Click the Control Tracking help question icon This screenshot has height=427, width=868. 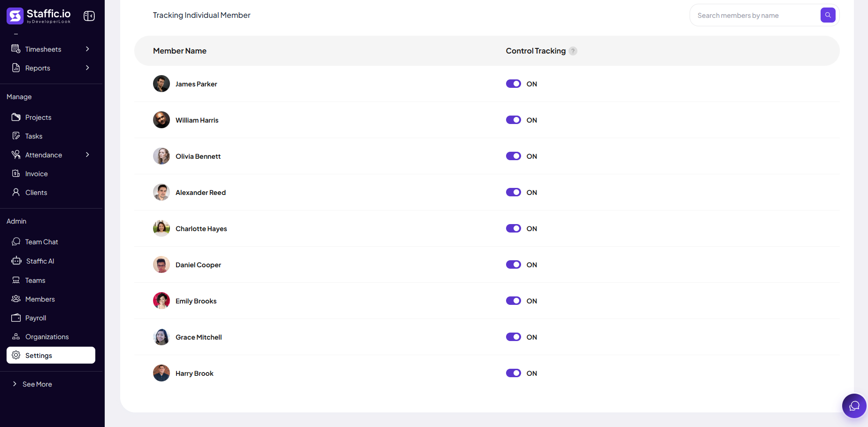(573, 51)
